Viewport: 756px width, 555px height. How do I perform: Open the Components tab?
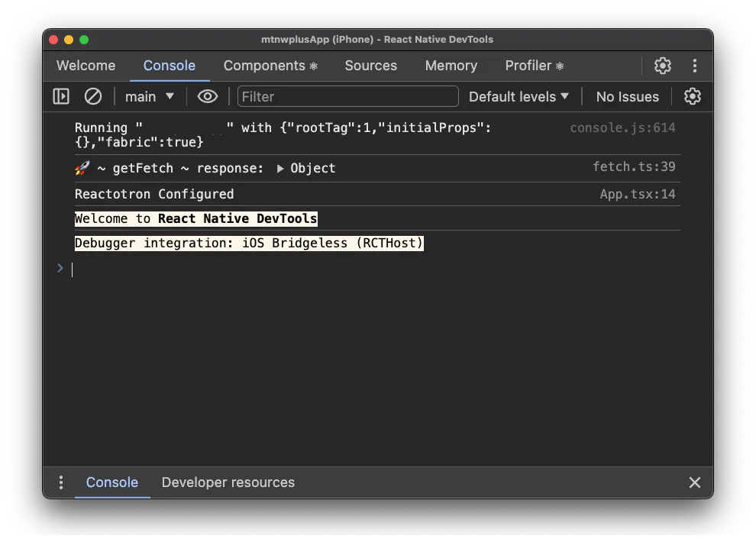(270, 66)
